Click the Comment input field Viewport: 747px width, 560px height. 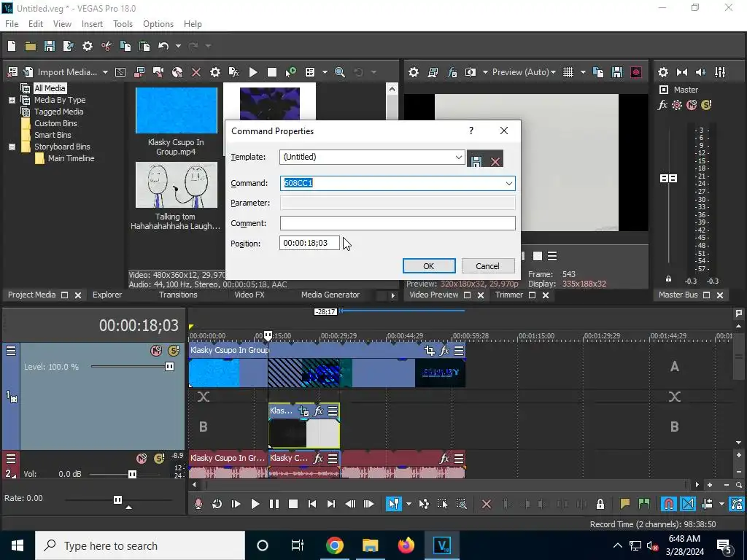[398, 223]
